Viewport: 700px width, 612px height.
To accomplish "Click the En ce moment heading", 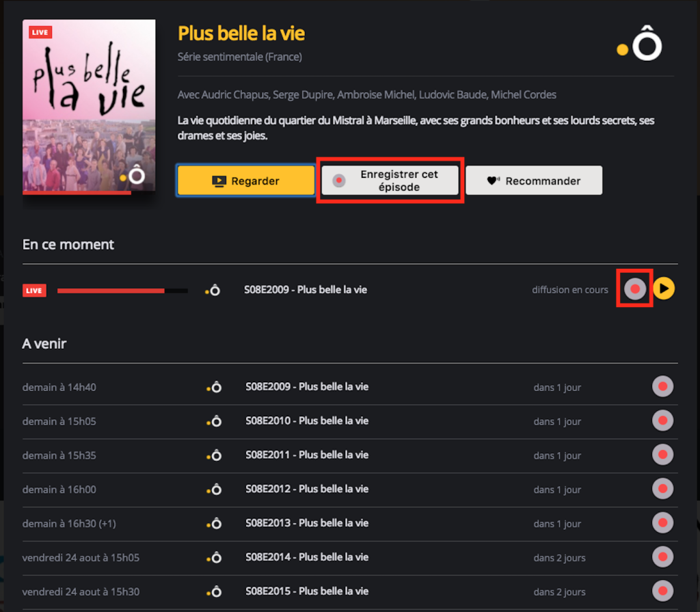I will click(68, 244).
